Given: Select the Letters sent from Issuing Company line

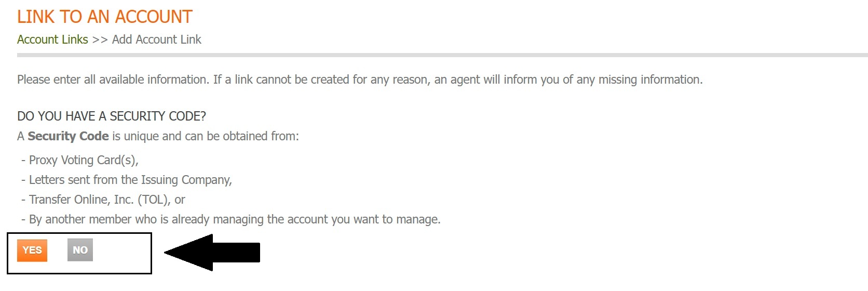Looking at the screenshot, I should 130,180.
